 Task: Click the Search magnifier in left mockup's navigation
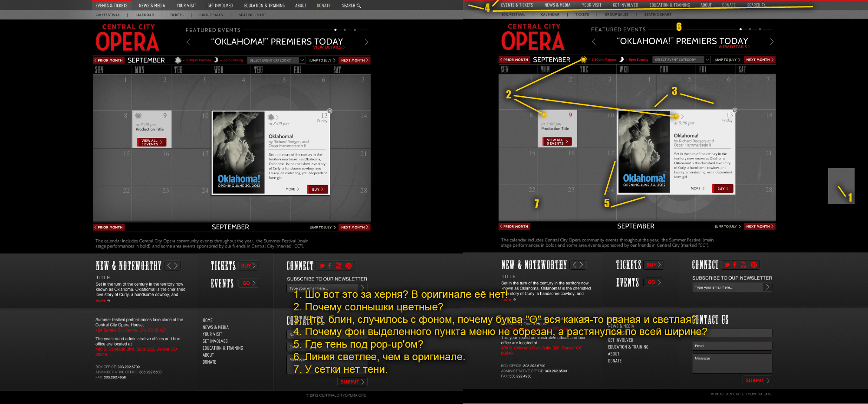(358, 6)
